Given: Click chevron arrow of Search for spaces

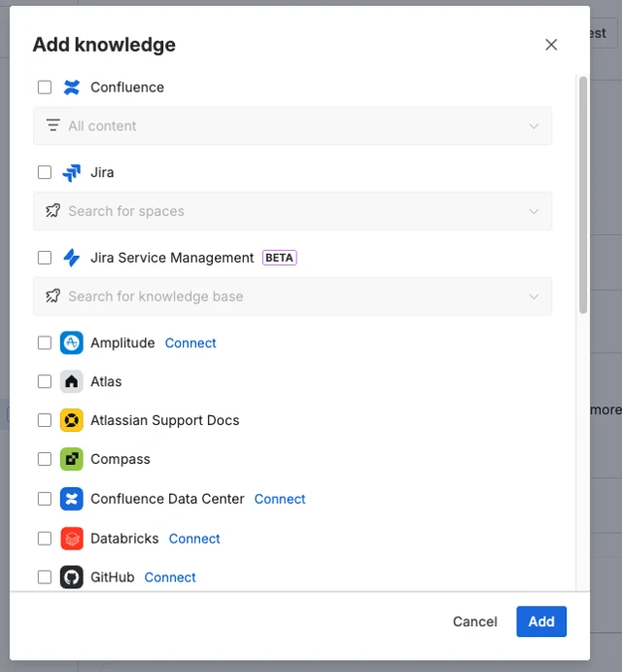Looking at the screenshot, I should click(x=534, y=211).
